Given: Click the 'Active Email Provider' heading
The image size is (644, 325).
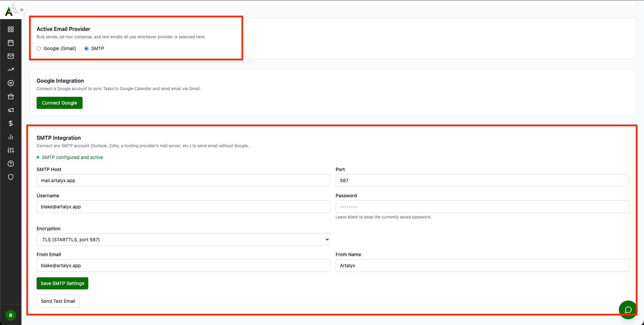Looking at the screenshot, I should (63, 29).
